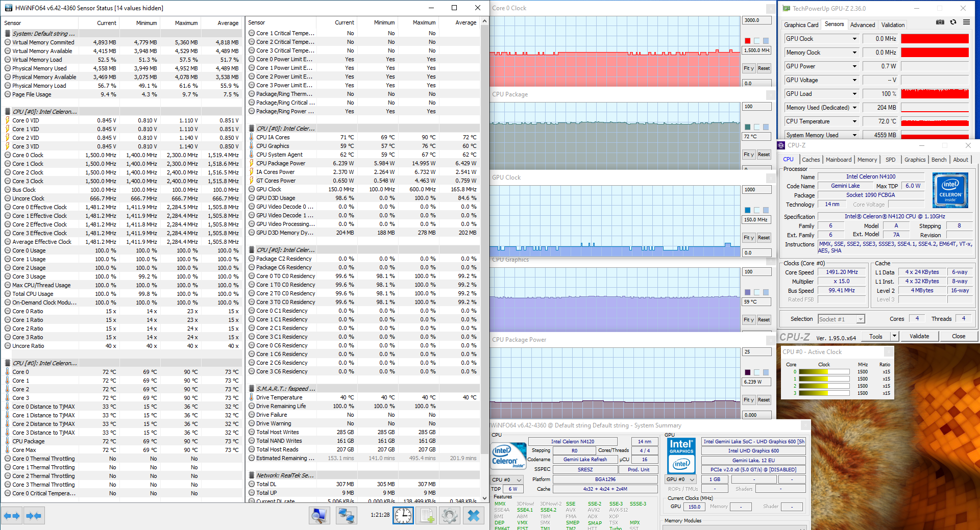The width and height of the screenshot is (980, 530).
Task: Switch to Graphics Card tab in GPU-Z
Action: pyautogui.click(x=801, y=25)
